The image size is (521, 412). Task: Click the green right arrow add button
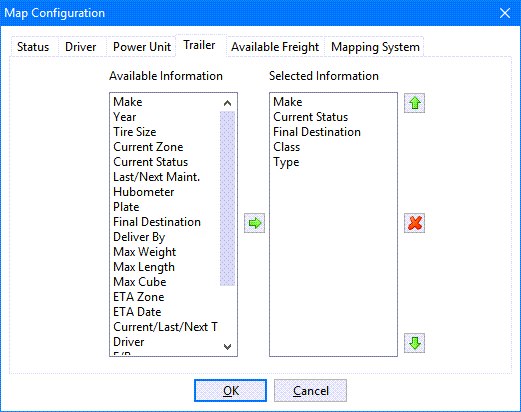254,223
